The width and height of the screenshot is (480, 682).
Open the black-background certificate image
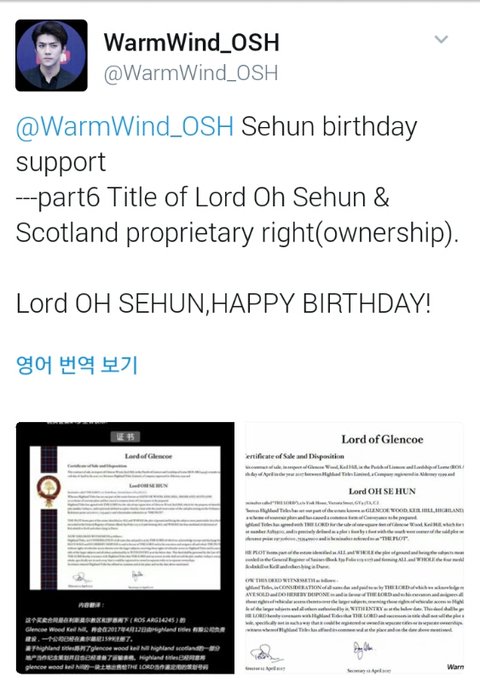click(125, 548)
